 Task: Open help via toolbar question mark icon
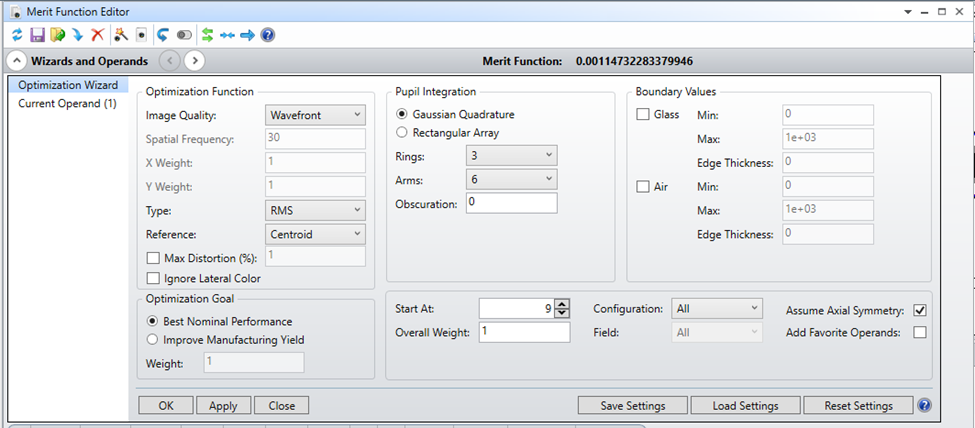click(x=267, y=35)
